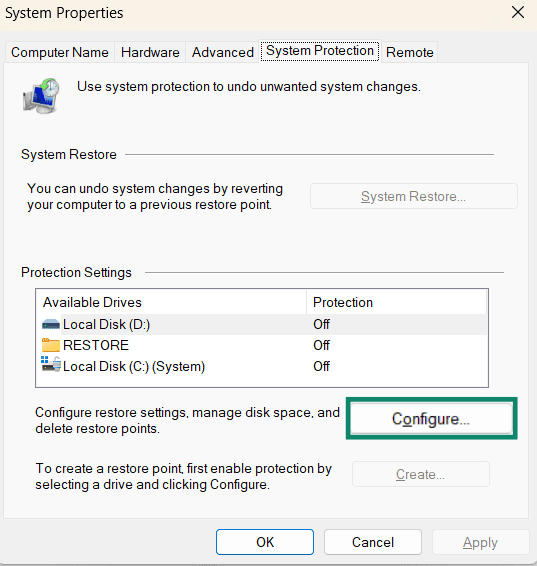Click the Protection Settings section heading
The width and height of the screenshot is (537, 566).
(76, 272)
